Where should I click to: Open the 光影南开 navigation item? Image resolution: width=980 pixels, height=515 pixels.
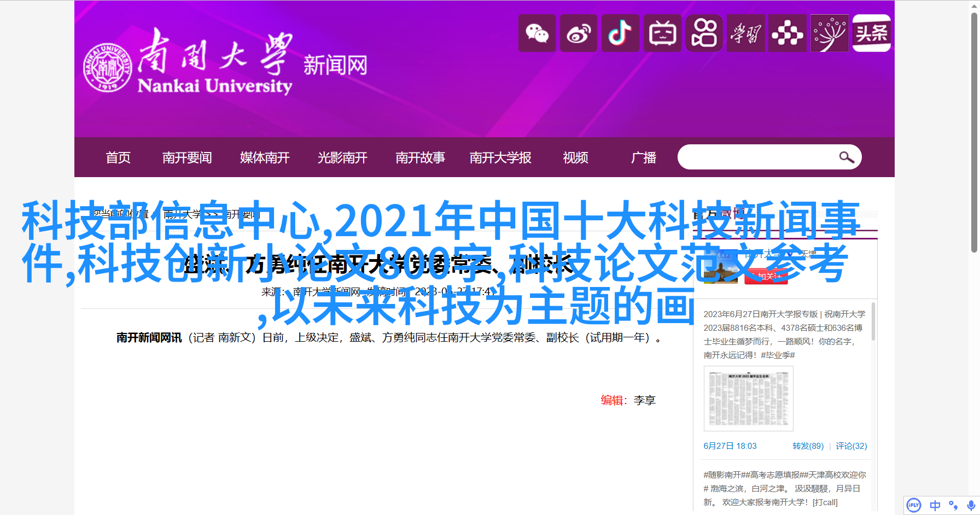342,157
